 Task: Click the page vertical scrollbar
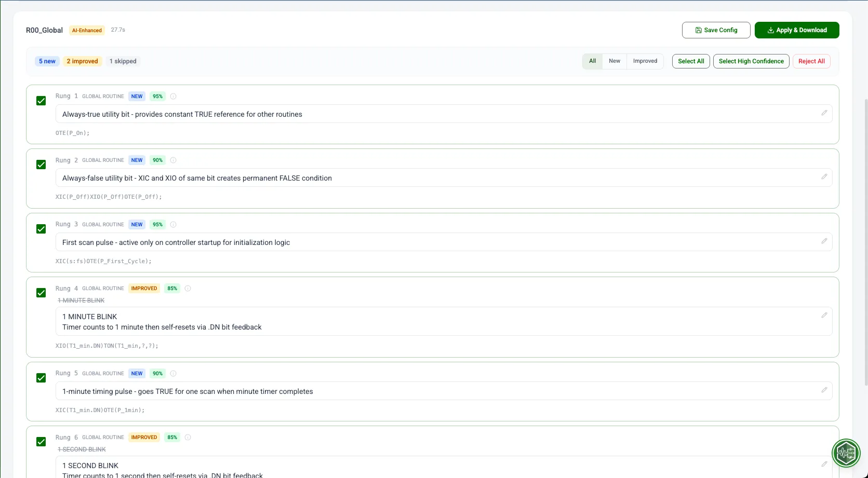coord(865,241)
